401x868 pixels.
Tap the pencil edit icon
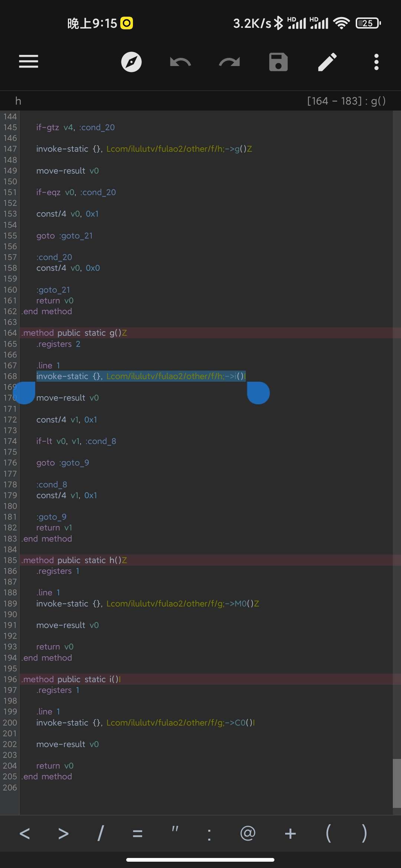(327, 62)
